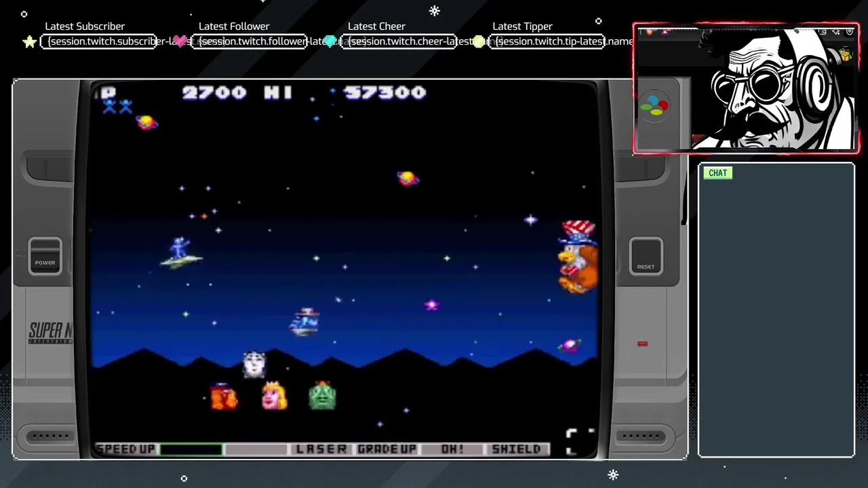Click the subscriber-latest name field
868x488 pixels.
pyautogui.click(x=99, y=41)
